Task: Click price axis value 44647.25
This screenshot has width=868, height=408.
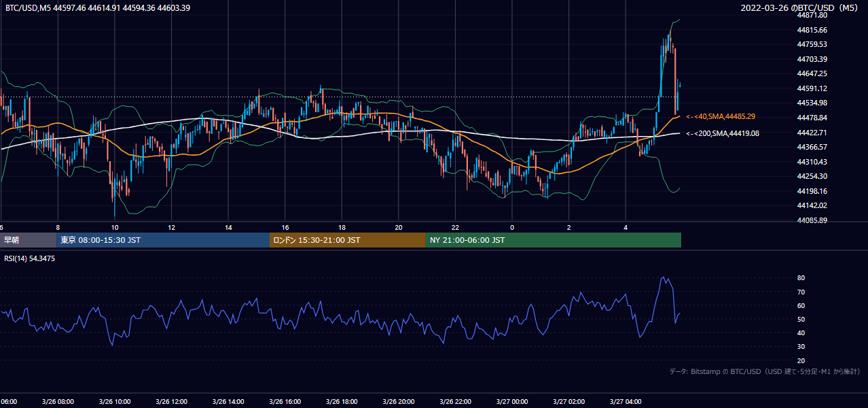Action: tap(812, 73)
